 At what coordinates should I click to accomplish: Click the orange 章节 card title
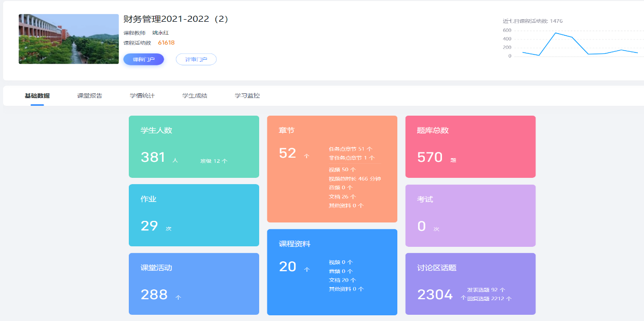point(286,131)
